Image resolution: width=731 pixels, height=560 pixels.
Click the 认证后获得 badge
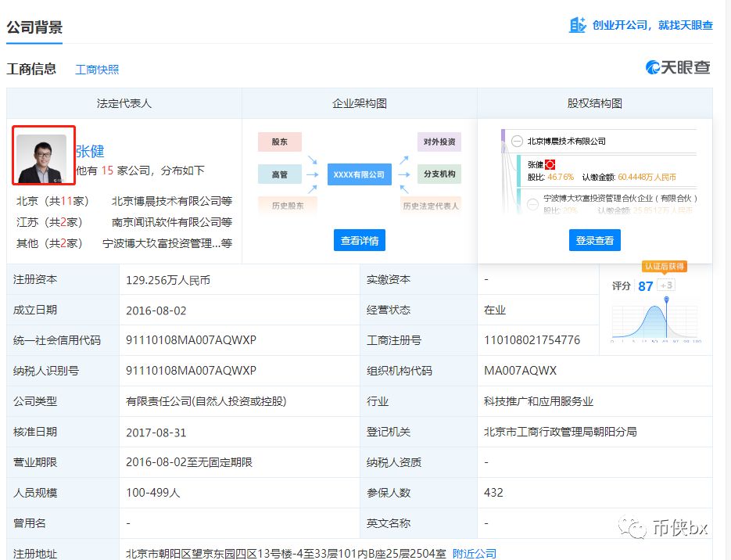665,266
